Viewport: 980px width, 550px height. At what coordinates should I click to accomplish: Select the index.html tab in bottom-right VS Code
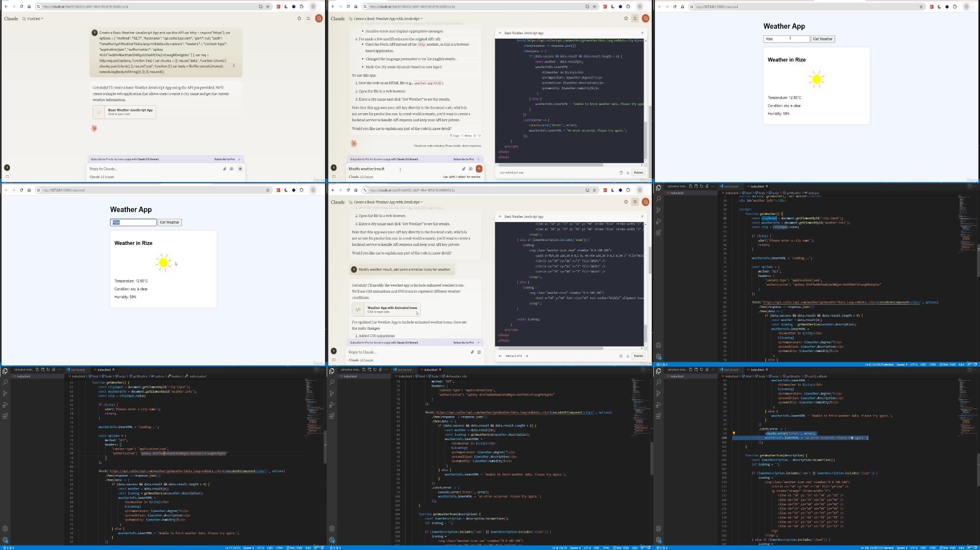758,369
